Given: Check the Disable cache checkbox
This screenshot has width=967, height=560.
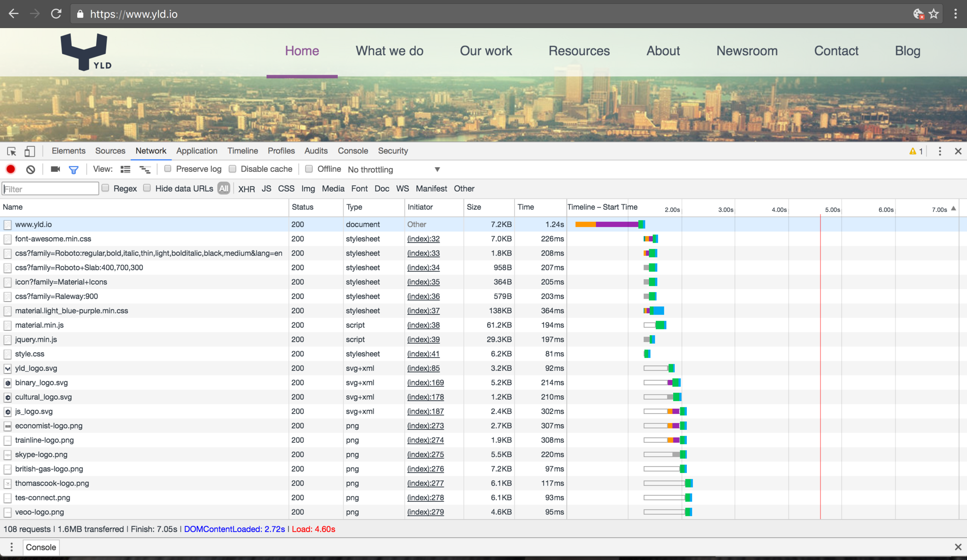Looking at the screenshot, I should coord(232,169).
